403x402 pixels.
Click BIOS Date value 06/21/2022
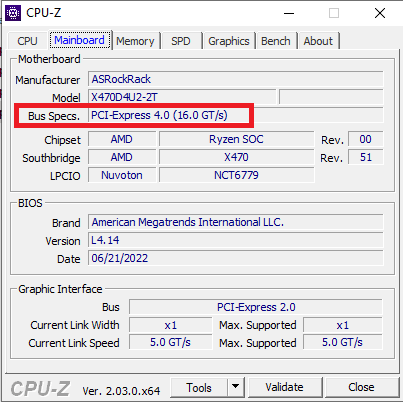tap(236, 258)
